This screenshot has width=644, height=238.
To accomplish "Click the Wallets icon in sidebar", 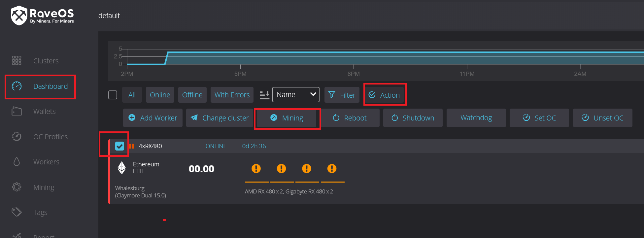I will click(17, 111).
